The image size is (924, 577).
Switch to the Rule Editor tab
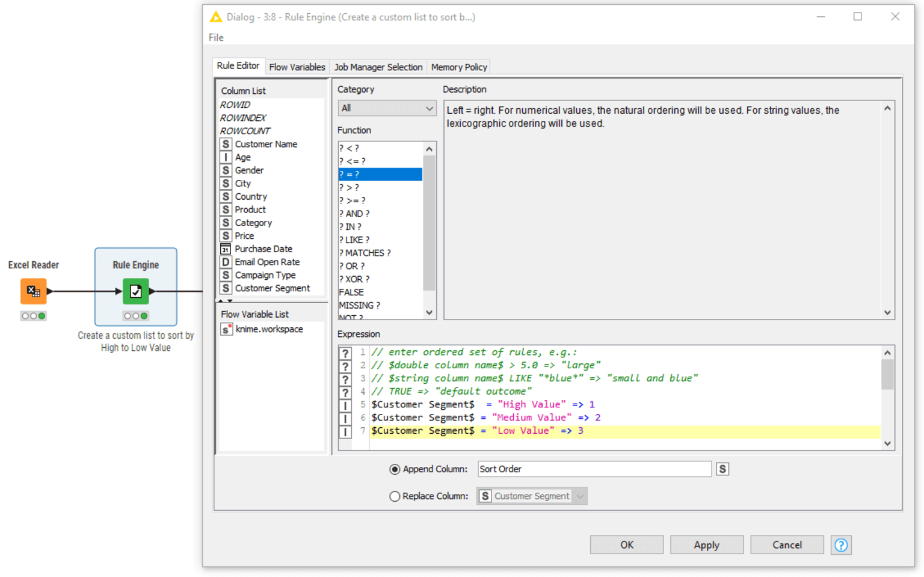click(238, 66)
